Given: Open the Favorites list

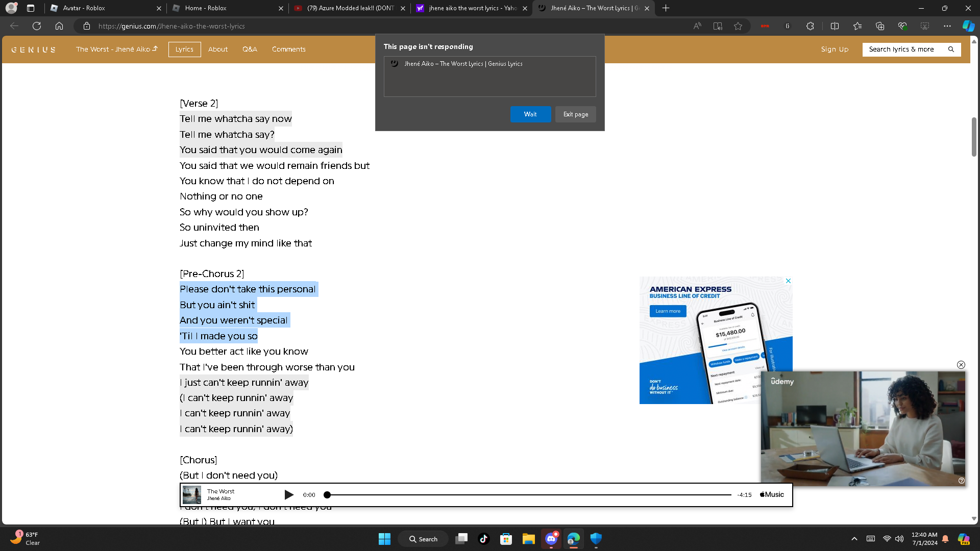Looking at the screenshot, I should point(857,26).
